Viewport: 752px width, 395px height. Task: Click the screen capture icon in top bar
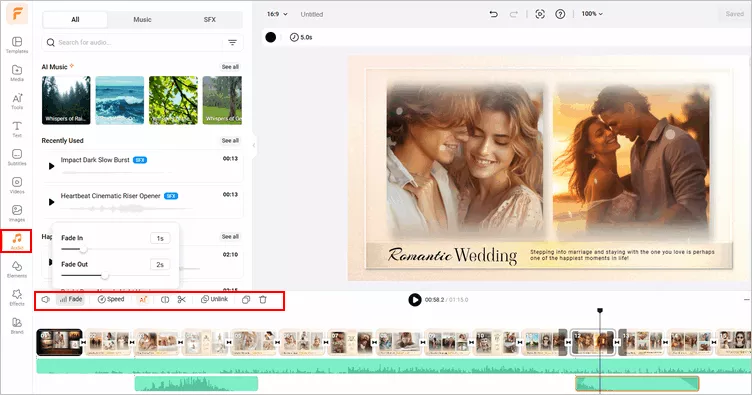click(540, 14)
